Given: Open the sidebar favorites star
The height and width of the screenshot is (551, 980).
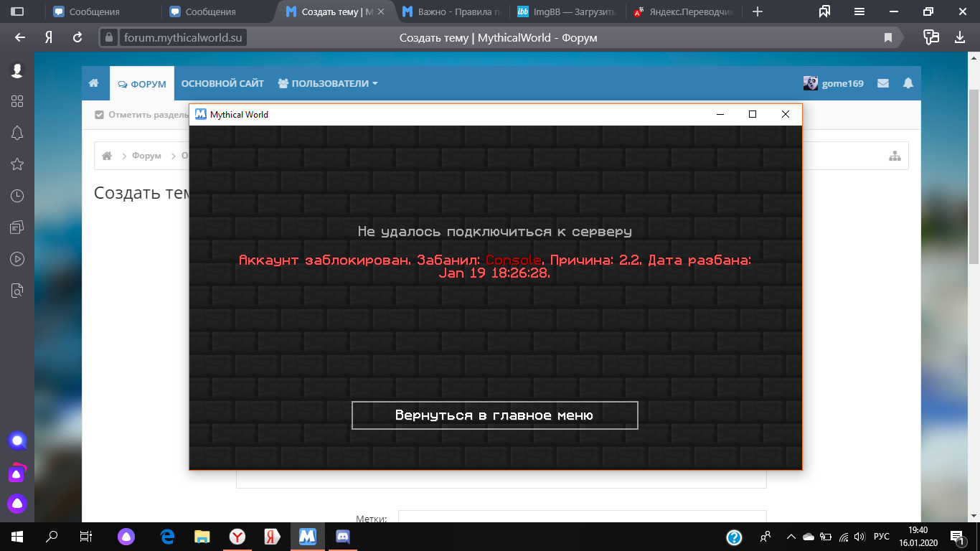Looking at the screenshot, I should pos(17,164).
